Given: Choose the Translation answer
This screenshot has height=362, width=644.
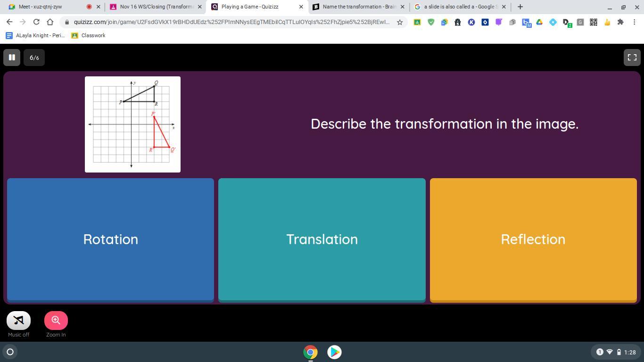Looking at the screenshot, I should click(x=322, y=240).
